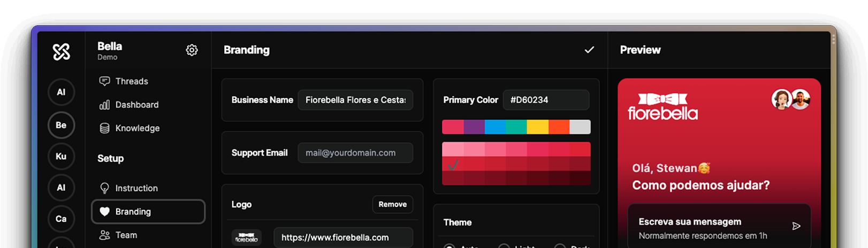Click the Dashboard bar chart icon
This screenshot has height=248, width=868.
click(104, 105)
